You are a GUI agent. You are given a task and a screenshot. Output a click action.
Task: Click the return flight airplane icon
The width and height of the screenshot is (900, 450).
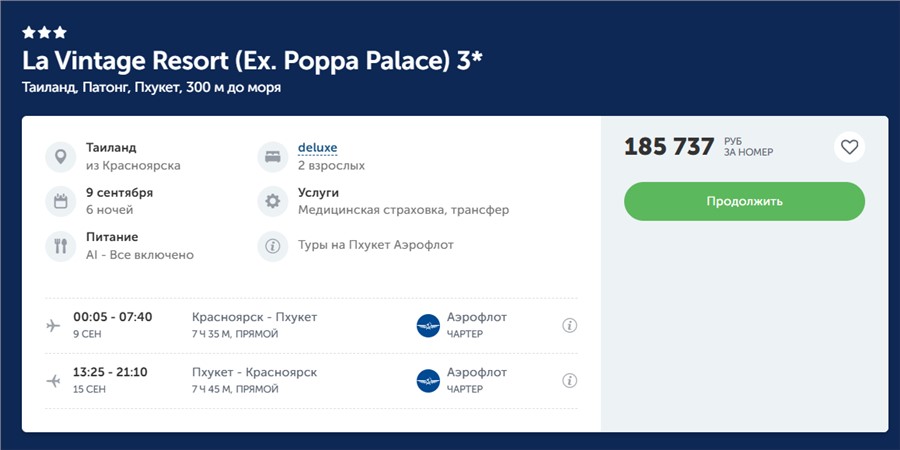54,380
